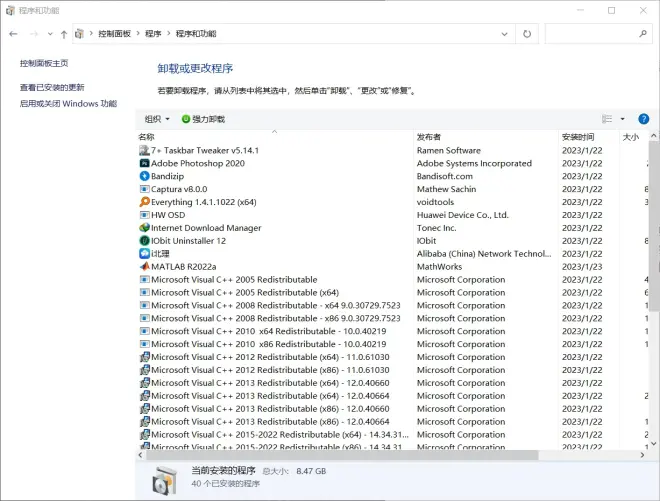Sort by the 安装时间 column header

click(x=578, y=137)
